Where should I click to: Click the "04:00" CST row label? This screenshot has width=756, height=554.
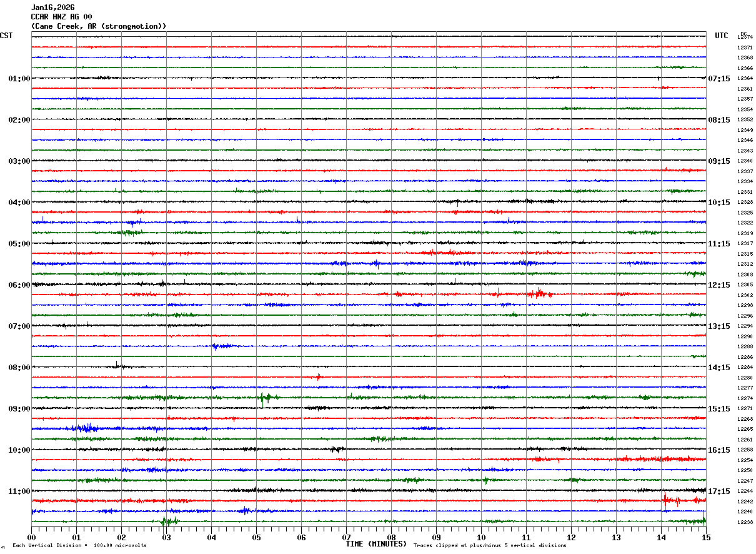[19, 203]
